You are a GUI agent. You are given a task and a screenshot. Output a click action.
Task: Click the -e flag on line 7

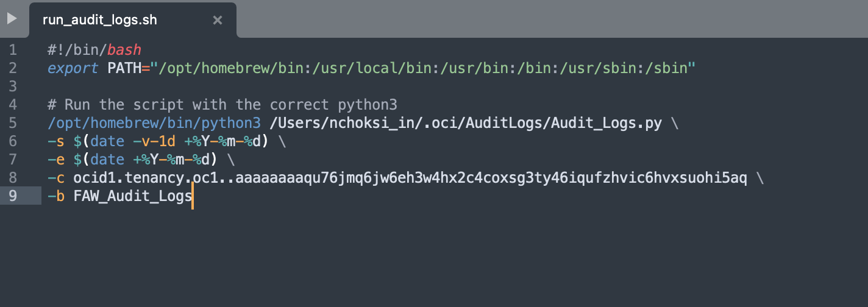[x=56, y=160]
